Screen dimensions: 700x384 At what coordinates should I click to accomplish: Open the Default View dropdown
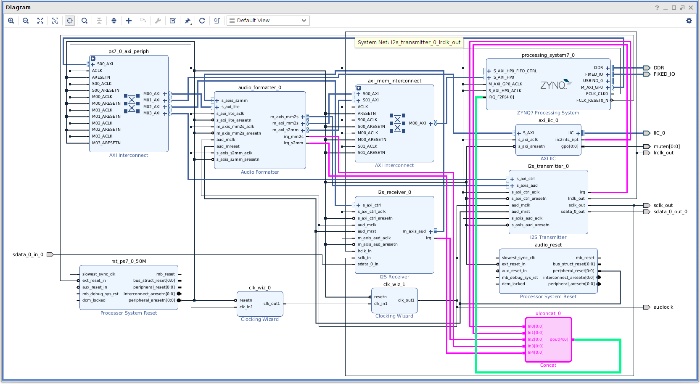pos(268,21)
